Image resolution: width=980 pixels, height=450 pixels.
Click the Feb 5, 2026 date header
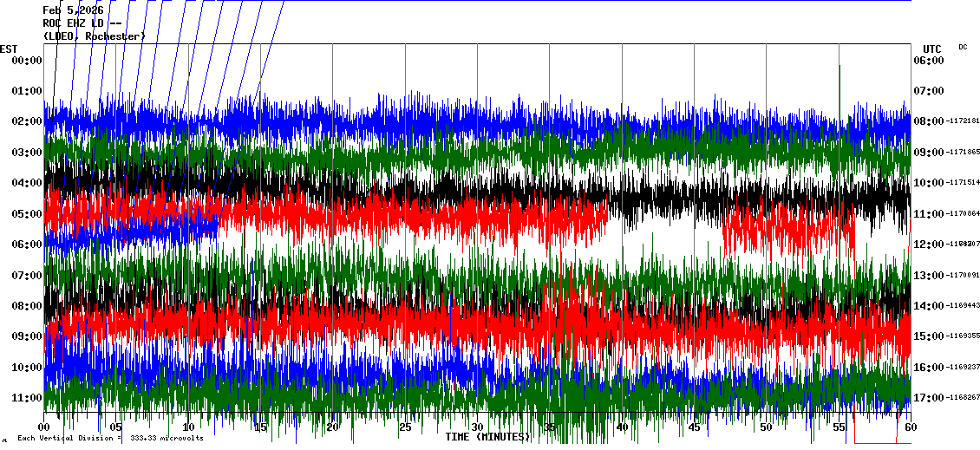73,10
